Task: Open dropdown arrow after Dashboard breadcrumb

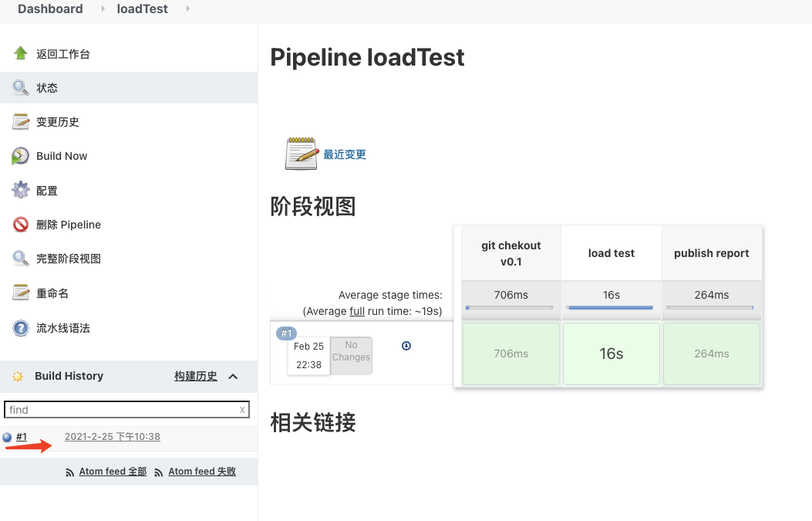Action: 104,9
